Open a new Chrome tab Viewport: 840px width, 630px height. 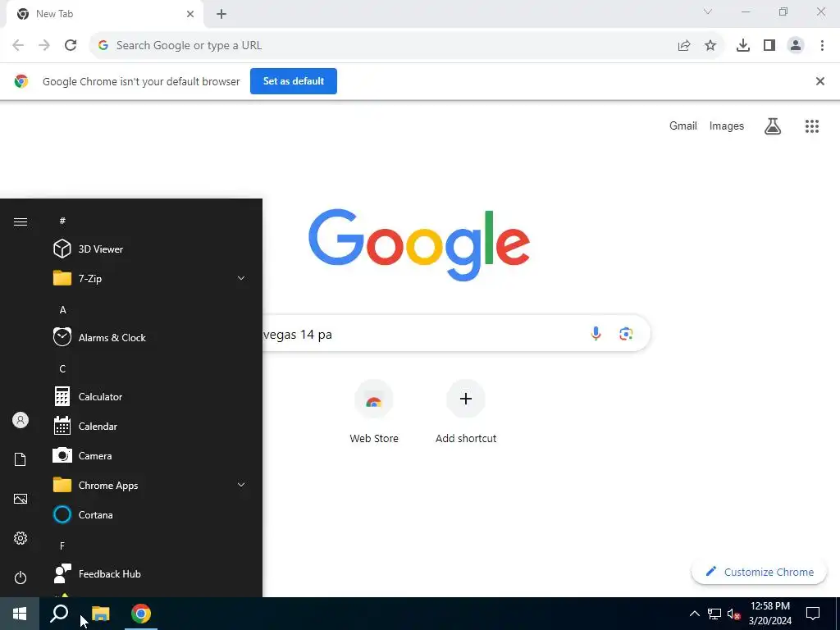click(x=221, y=14)
